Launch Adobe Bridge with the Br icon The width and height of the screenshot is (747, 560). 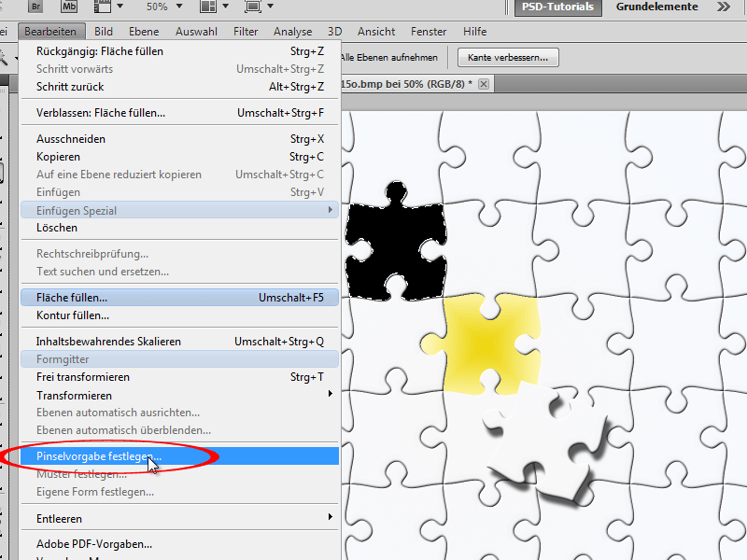35,7
